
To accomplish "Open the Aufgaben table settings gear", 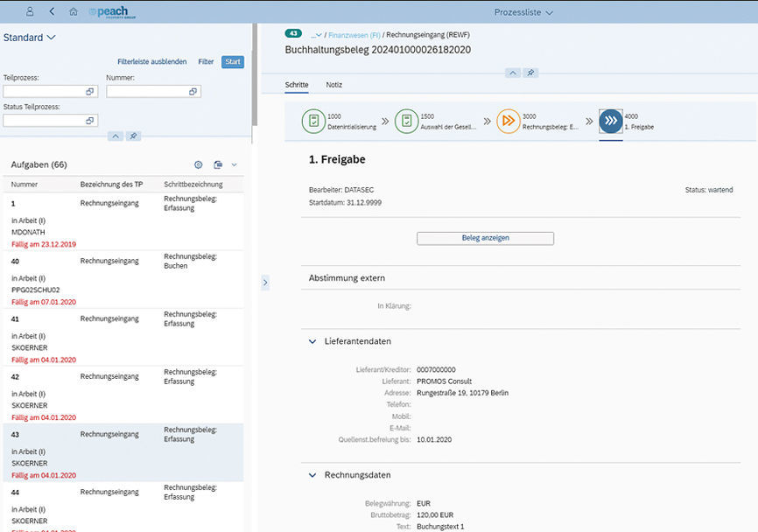I will 198,164.
